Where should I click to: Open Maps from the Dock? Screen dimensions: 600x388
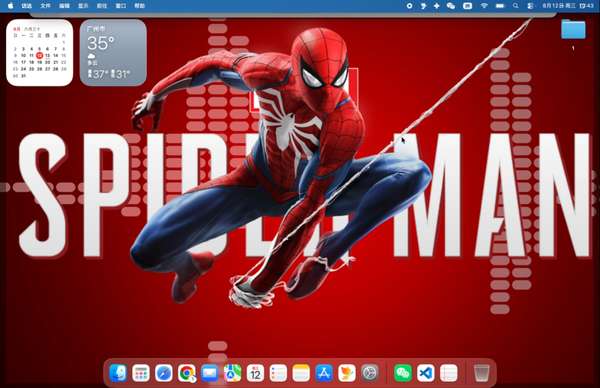tap(233, 373)
